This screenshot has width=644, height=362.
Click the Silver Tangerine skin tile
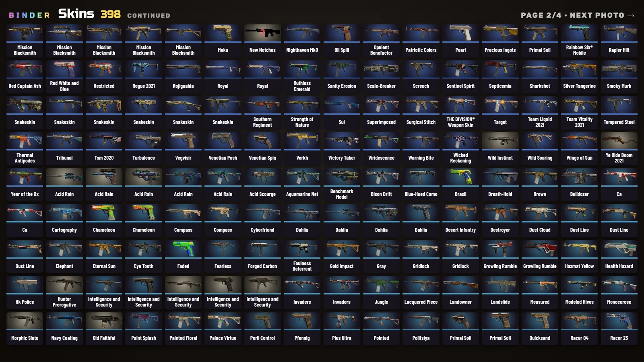tap(580, 77)
